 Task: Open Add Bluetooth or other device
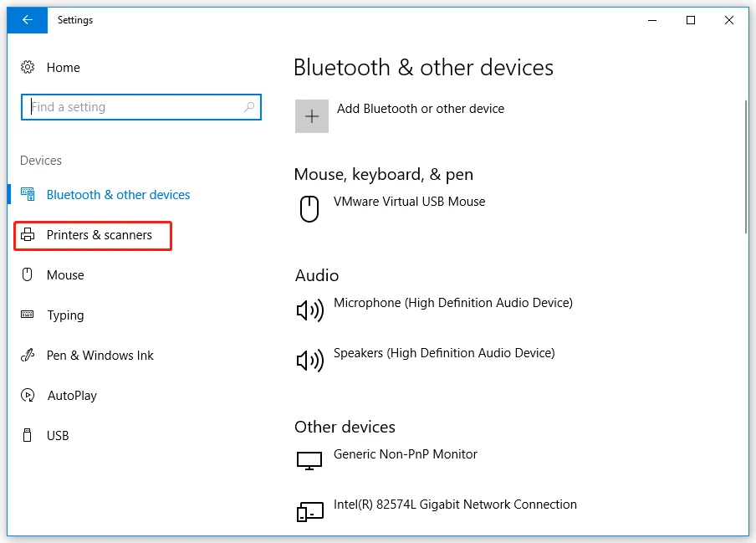click(x=421, y=108)
